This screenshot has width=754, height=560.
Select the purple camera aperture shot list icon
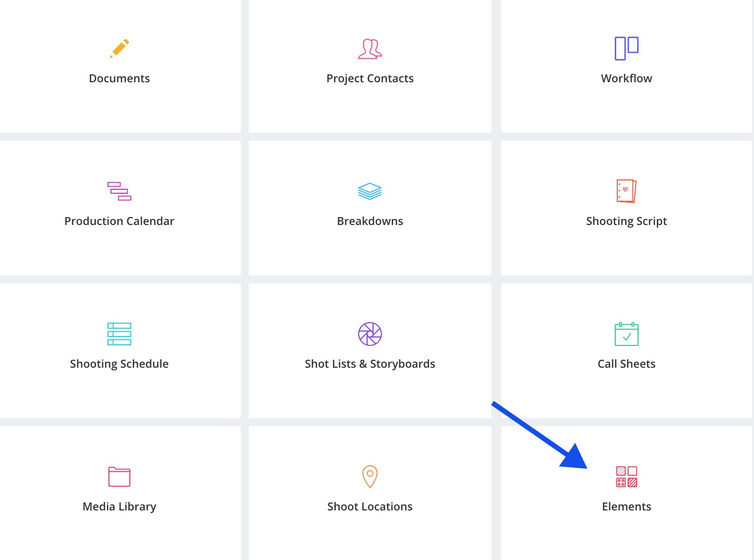tap(370, 334)
